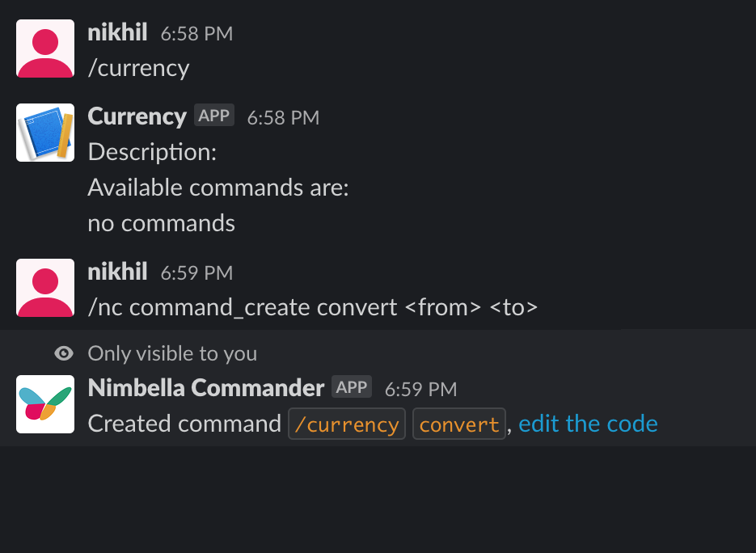This screenshot has height=553, width=756.
Task: Click the 6:58 PM timestamp beside first nikhil
Action: point(196,33)
